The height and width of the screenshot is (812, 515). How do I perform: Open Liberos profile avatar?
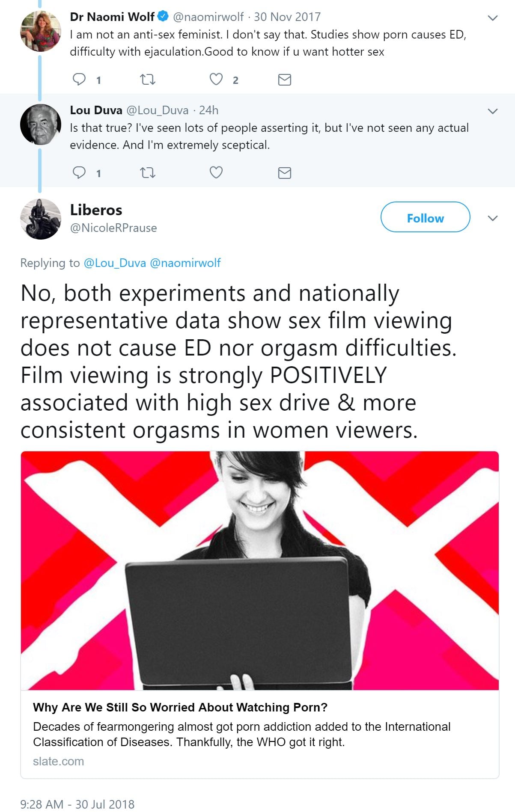(41, 219)
